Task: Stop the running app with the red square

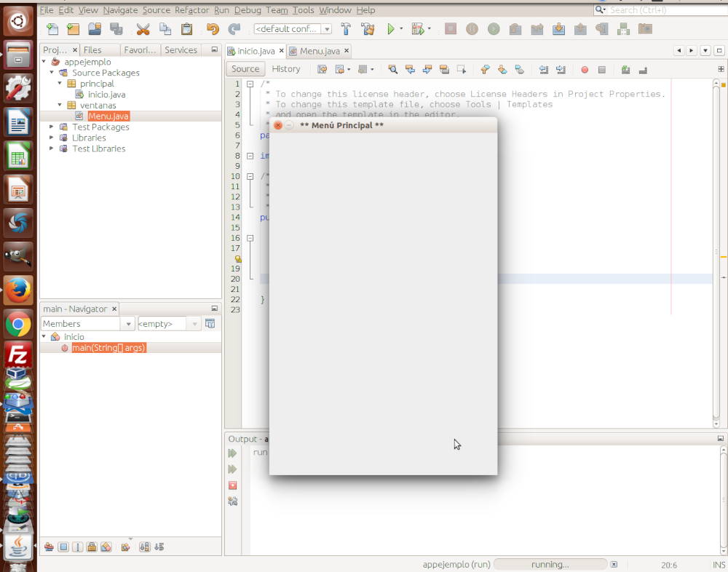Action: (232, 485)
